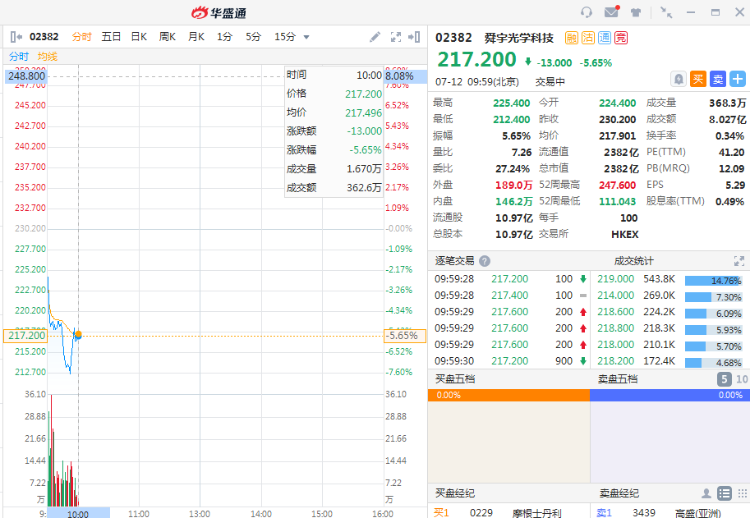
Task: Select the 五日 chart tab
Action: point(110,37)
